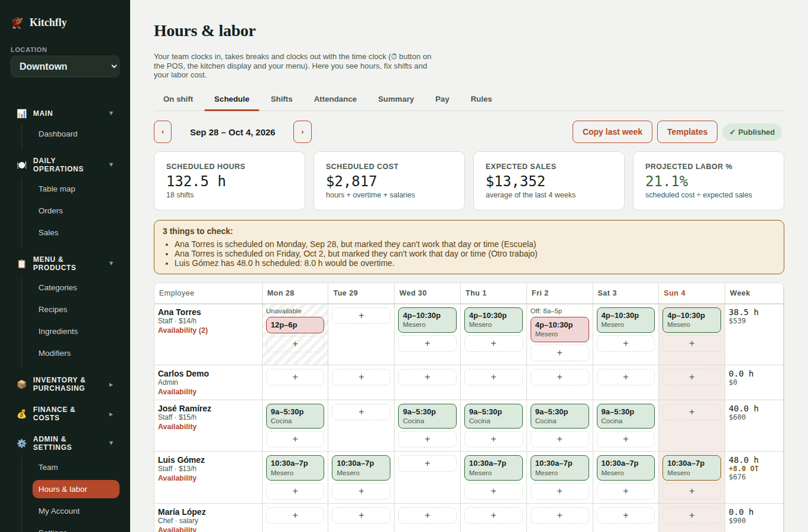This screenshot has height=532, width=808.
Task: Open the Rules tab
Action: pyautogui.click(x=481, y=99)
